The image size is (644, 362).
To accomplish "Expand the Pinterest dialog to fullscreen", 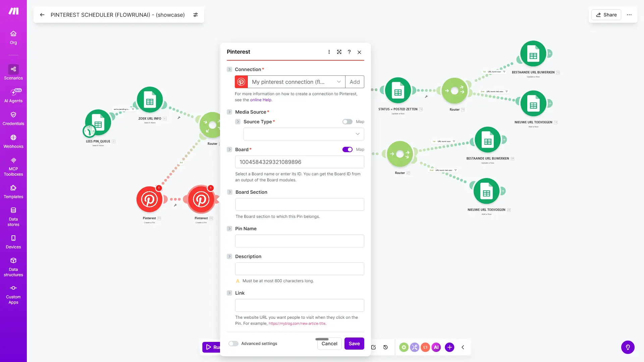I will [x=339, y=52].
